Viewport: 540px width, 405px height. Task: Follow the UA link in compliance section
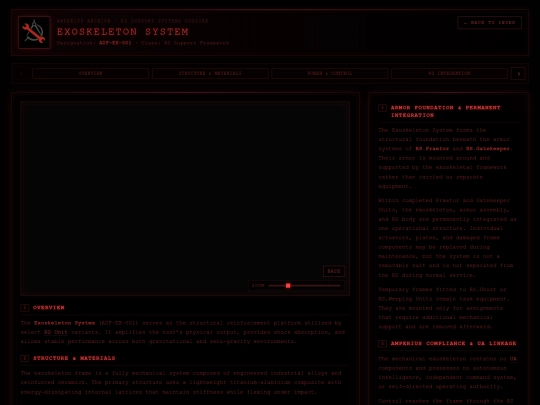pos(513,359)
